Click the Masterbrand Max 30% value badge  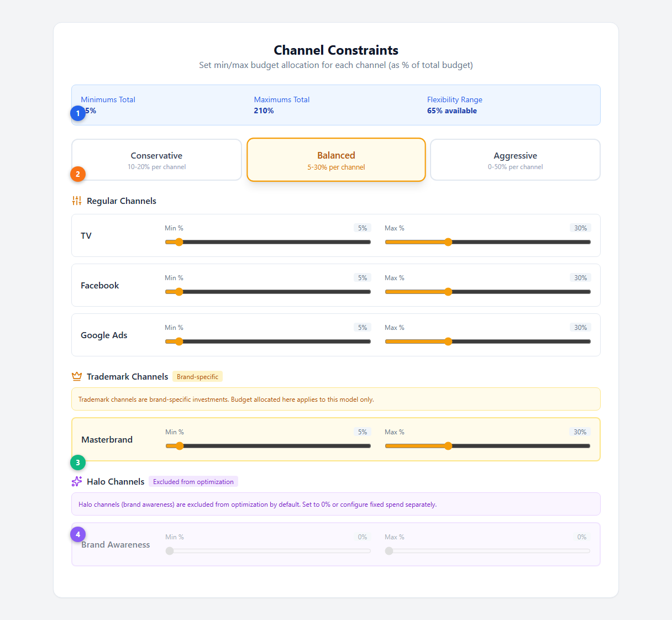pyautogui.click(x=580, y=432)
